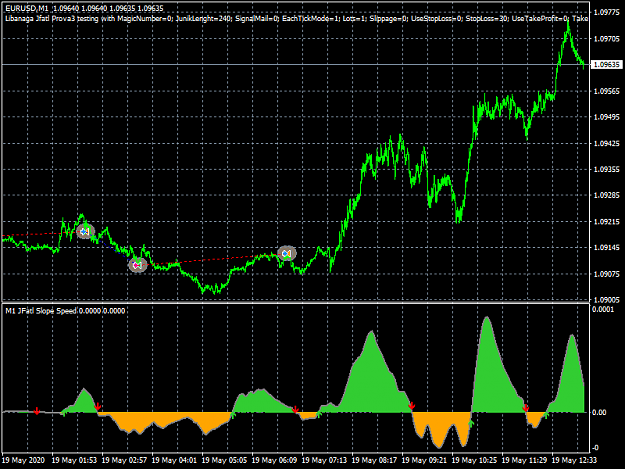Viewport: 625px width, 469px height.
Task: Click the 19 May 04:01 time label
Action: (x=174, y=460)
